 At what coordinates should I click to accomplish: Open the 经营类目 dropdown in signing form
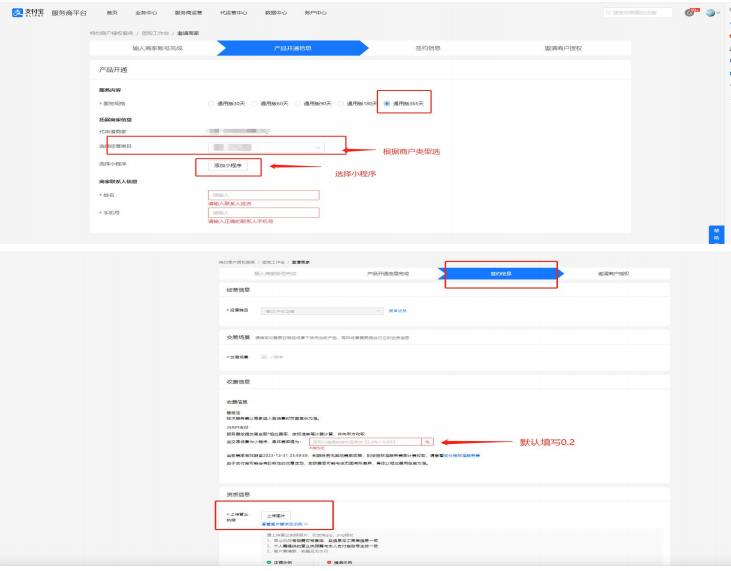pos(320,311)
